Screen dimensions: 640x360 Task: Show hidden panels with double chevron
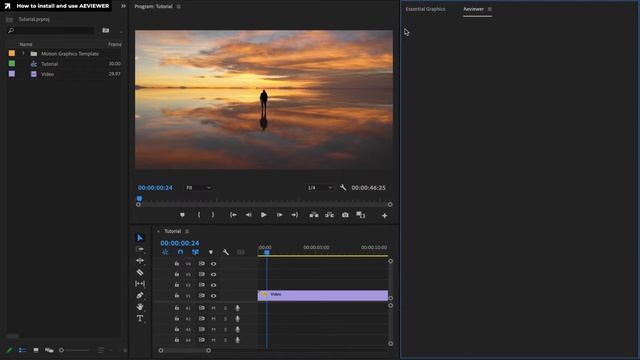123,6
